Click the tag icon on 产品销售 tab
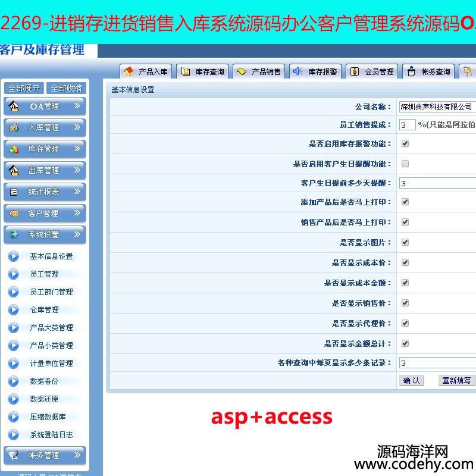The width and height of the screenshot is (476, 476). 242,71
